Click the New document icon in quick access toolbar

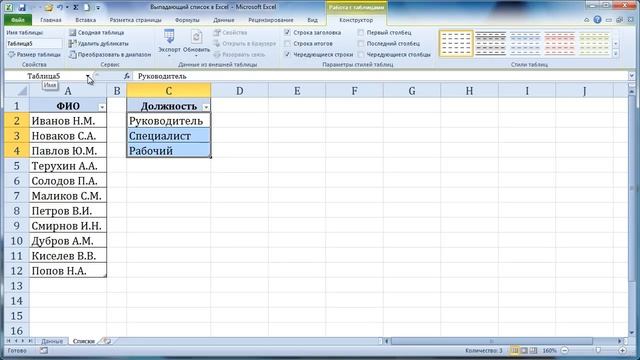(87, 7)
